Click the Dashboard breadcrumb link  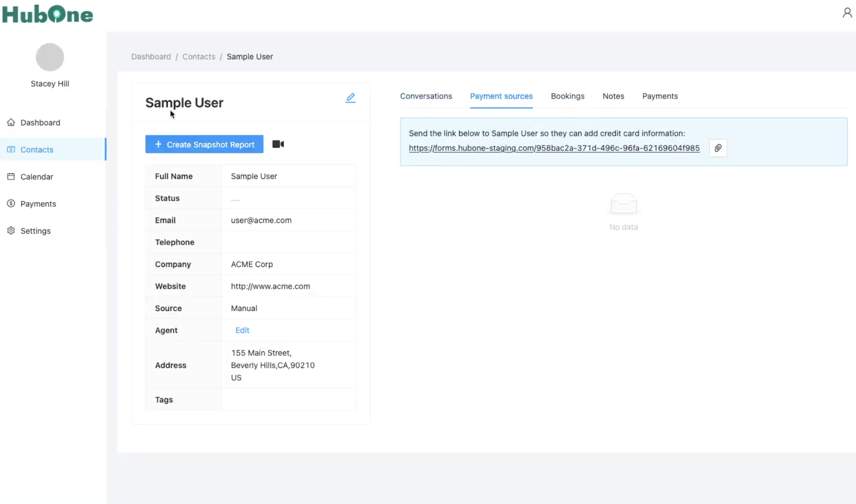(151, 57)
